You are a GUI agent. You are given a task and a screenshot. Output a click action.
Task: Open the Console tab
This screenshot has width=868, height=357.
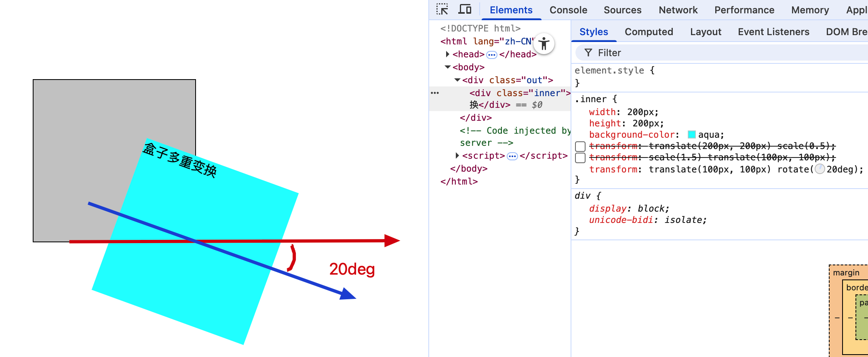coord(568,10)
